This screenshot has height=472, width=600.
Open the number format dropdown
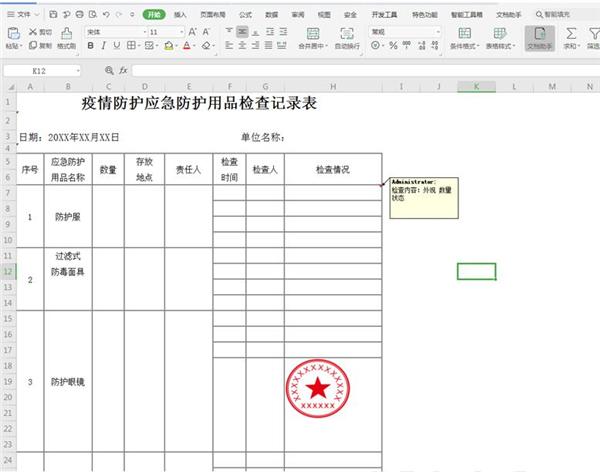[x=438, y=32]
